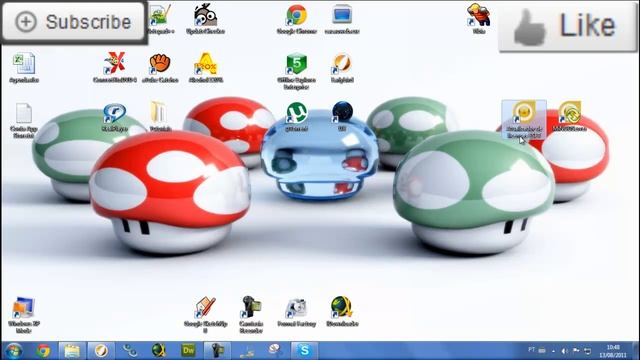Launch Google Chrome desktop shortcut

pos(297,19)
